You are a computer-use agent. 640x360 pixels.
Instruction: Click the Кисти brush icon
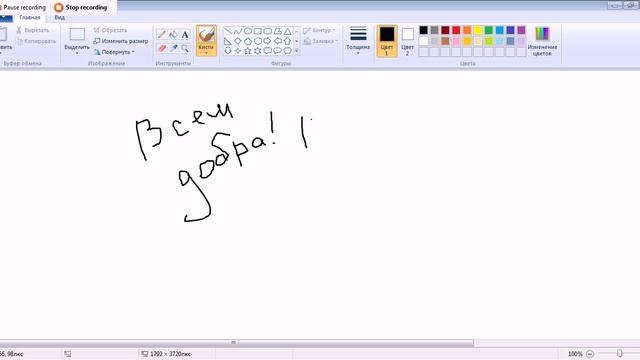pyautogui.click(x=206, y=35)
